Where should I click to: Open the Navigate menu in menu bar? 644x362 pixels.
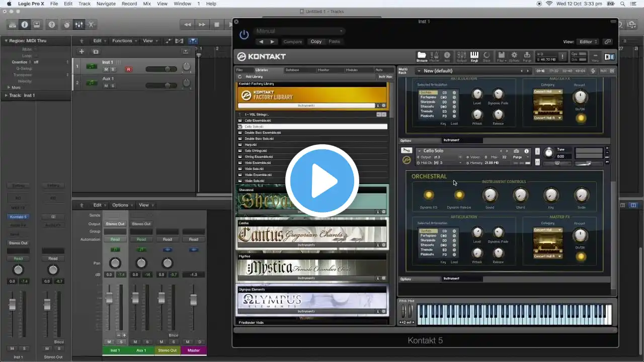click(x=106, y=4)
